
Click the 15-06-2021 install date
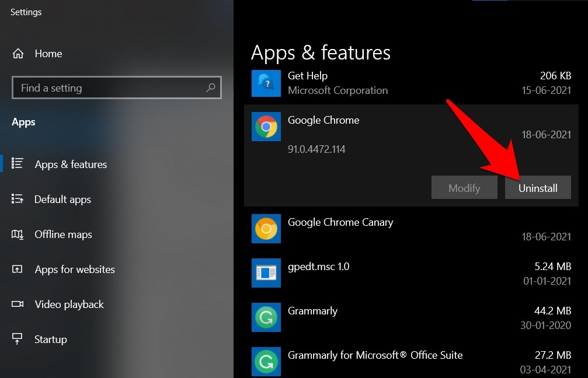tap(547, 90)
